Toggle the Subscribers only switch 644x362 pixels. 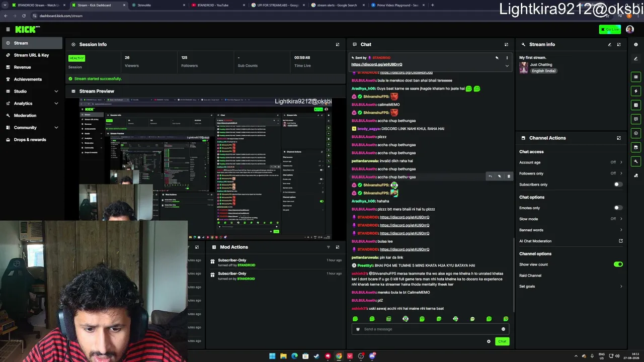pyautogui.click(x=618, y=185)
